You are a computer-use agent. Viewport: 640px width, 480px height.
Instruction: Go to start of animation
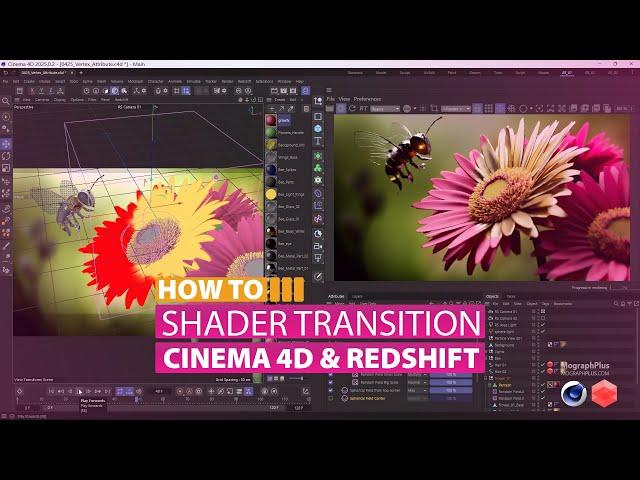pos(51,391)
